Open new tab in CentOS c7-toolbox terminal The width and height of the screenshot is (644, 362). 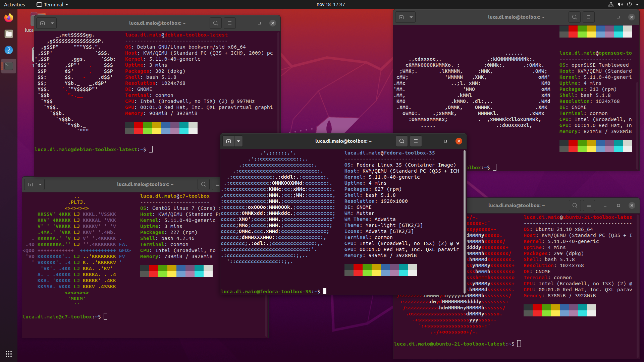pyautogui.click(x=30, y=184)
